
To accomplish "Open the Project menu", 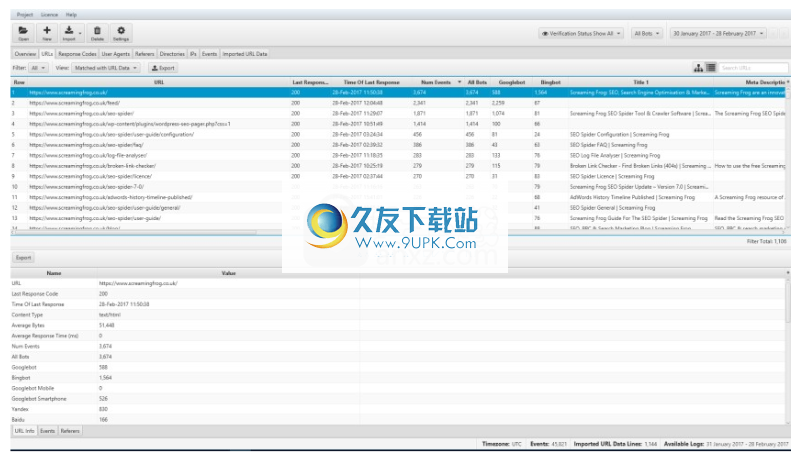I will (x=24, y=15).
